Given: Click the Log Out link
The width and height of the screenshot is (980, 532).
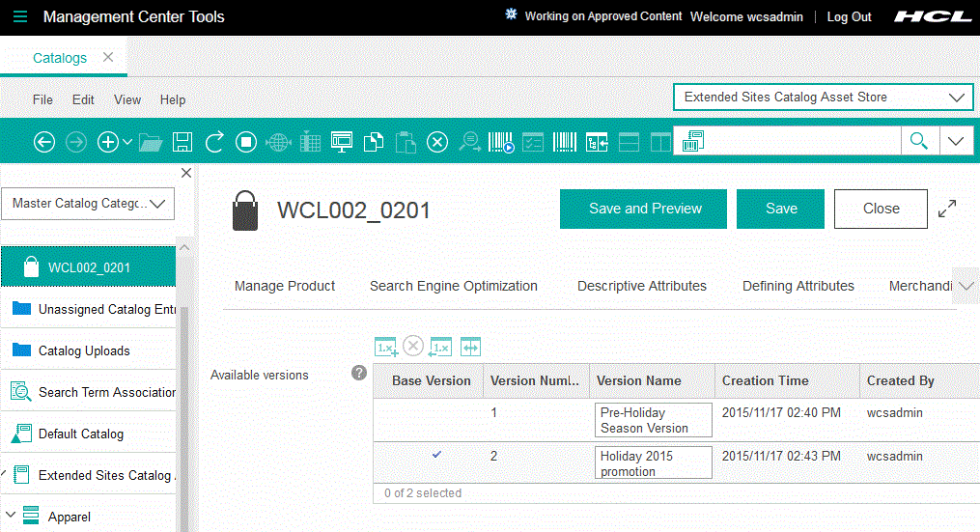Looking at the screenshot, I should point(849,16).
